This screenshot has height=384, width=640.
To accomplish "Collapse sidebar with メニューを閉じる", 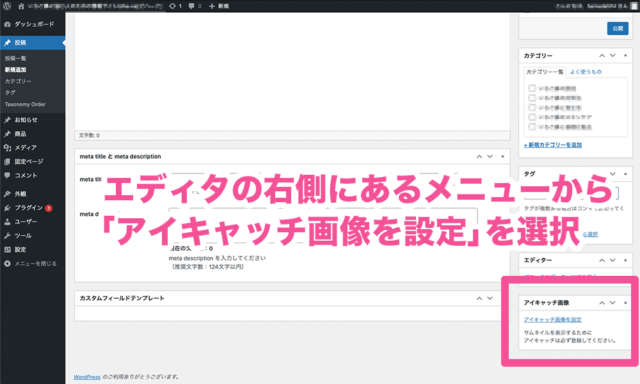I will 31,264.
